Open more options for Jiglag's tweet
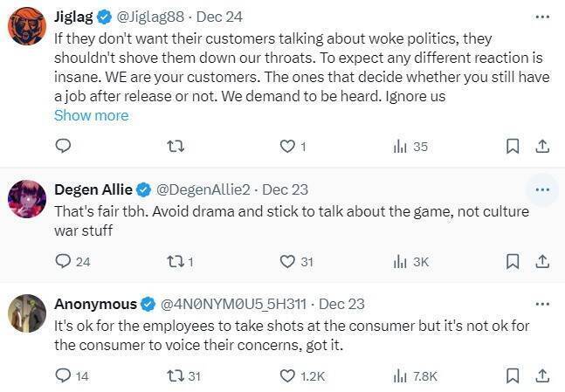The height and width of the screenshot is (392, 565). pos(541,17)
